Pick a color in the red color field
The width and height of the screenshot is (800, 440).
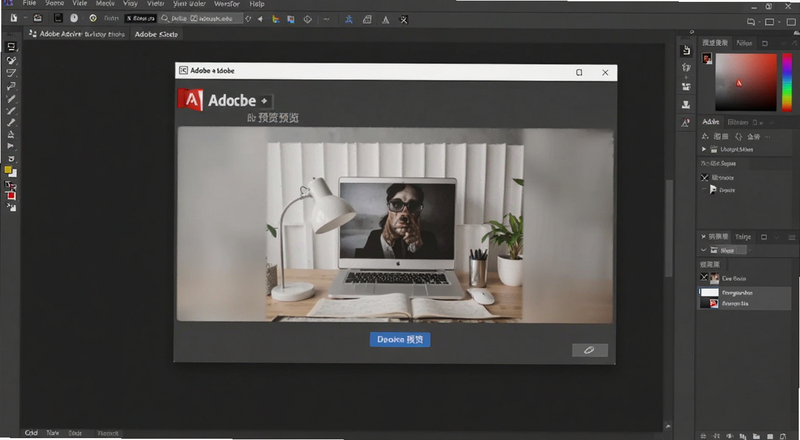745,82
